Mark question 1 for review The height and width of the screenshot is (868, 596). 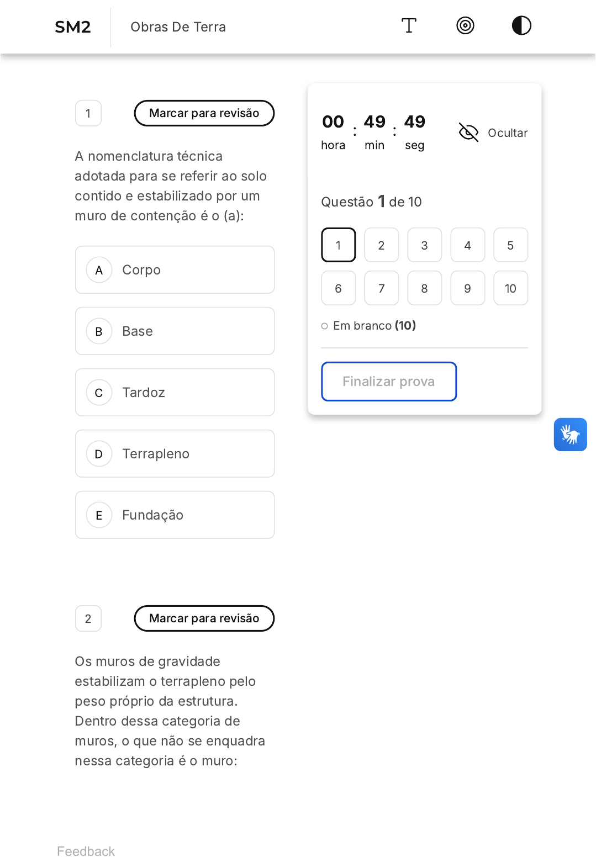[x=204, y=113]
